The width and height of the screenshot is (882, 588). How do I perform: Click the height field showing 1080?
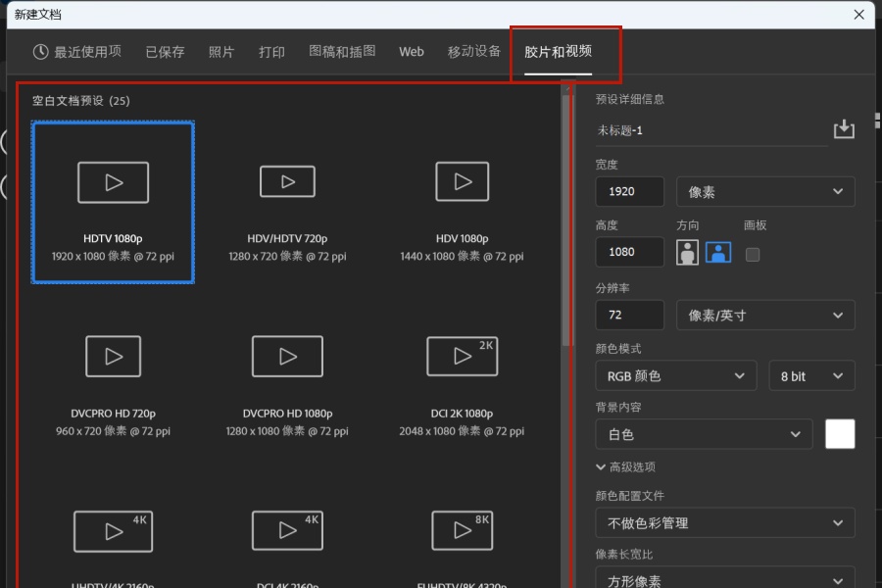click(629, 252)
